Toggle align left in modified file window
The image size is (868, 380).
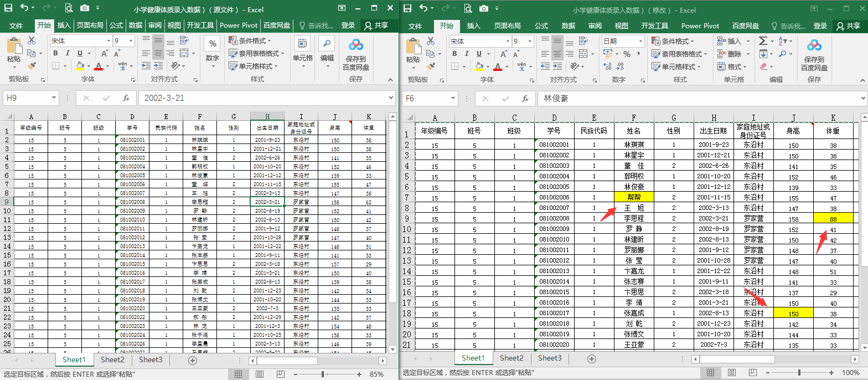click(x=545, y=54)
